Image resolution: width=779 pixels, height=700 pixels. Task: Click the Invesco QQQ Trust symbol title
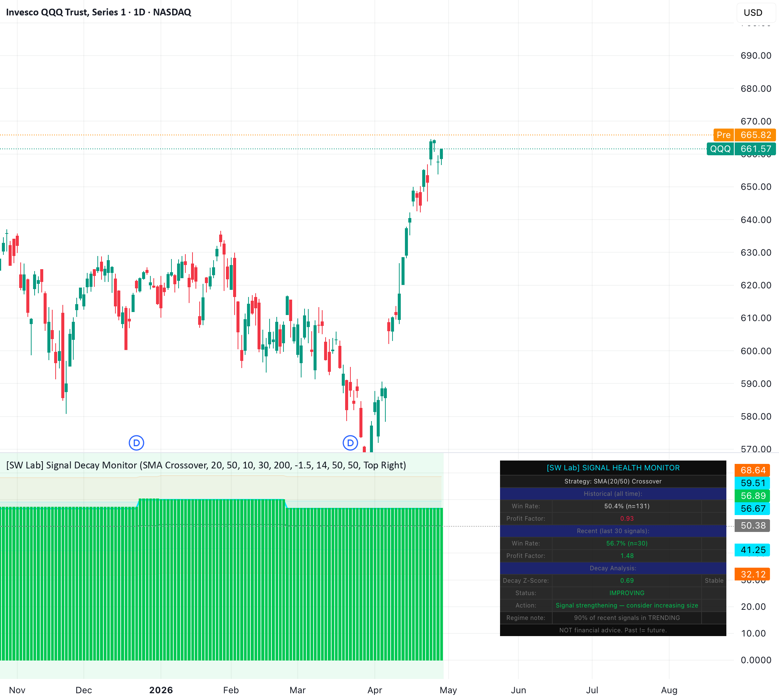coord(99,12)
